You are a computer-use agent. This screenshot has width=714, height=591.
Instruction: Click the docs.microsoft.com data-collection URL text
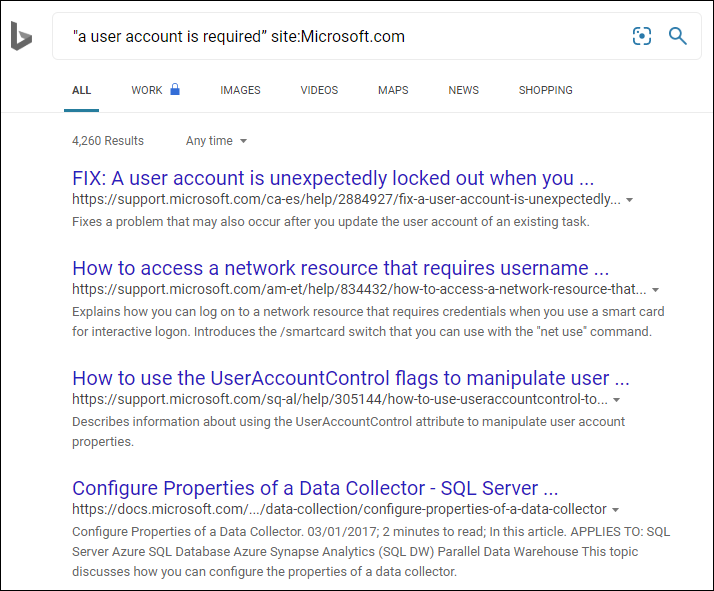[x=339, y=509]
